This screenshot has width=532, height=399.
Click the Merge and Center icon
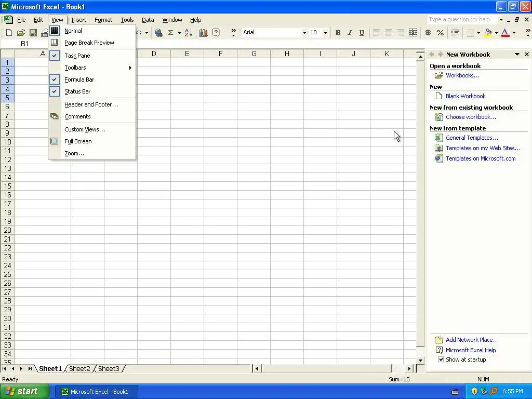coord(413,33)
